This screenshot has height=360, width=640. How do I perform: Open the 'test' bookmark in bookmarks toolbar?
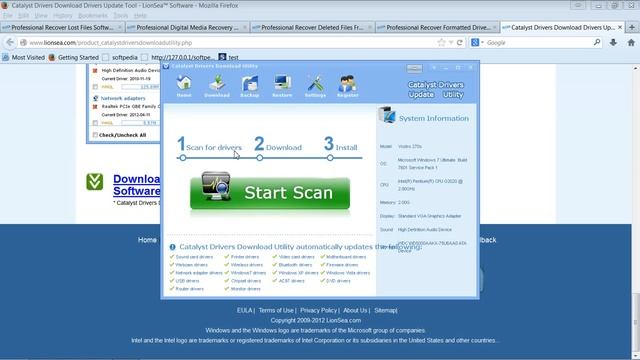[x=229, y=58]
